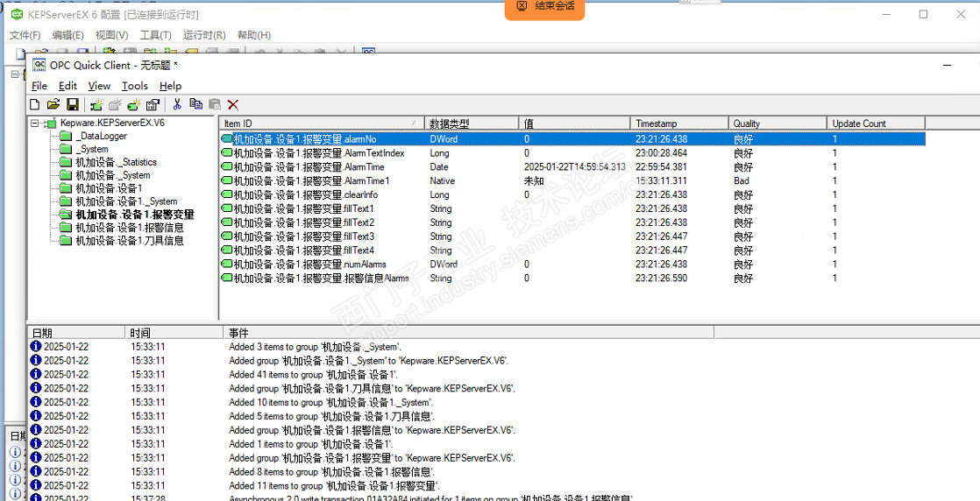
Task: Select 机加设备.设备1._System group in tree
Action: click(126, 201)
